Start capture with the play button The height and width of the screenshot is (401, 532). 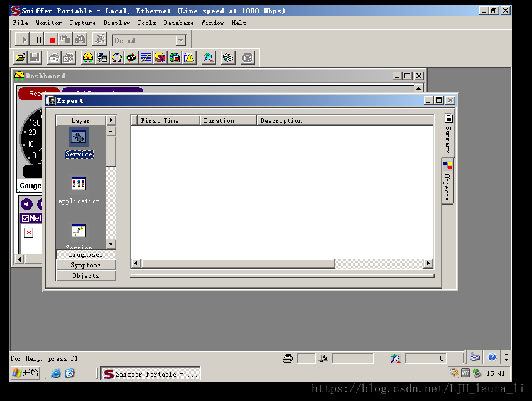22,40
